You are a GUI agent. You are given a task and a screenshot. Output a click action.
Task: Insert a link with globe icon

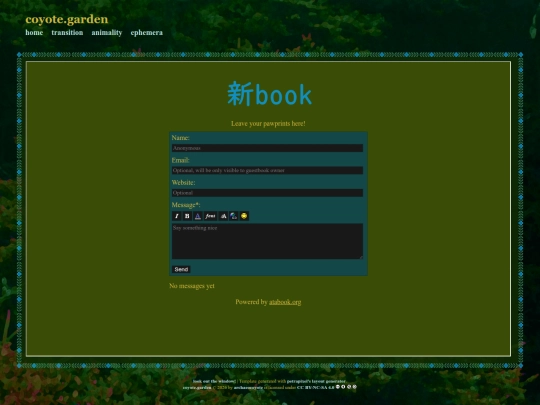pyautogui.click(x=233, y=216)
